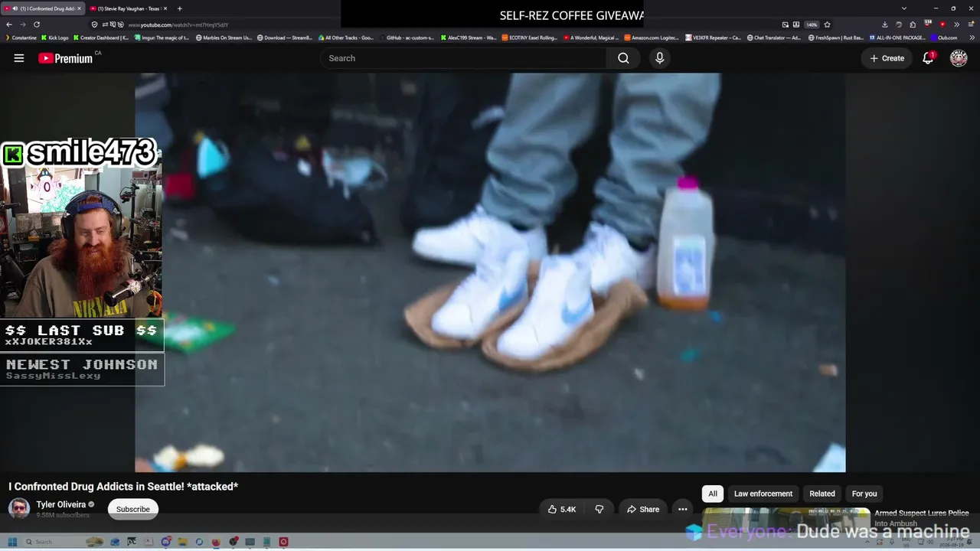
Task: Dislike the video with thumbs down
Action: pyautogui.click(x=599, y=509)
